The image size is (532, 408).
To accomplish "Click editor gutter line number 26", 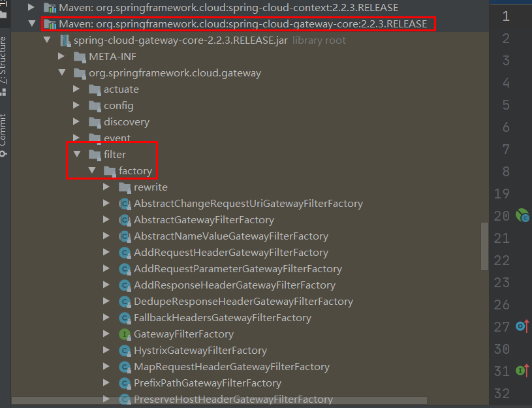I will [x=501, y=304].
